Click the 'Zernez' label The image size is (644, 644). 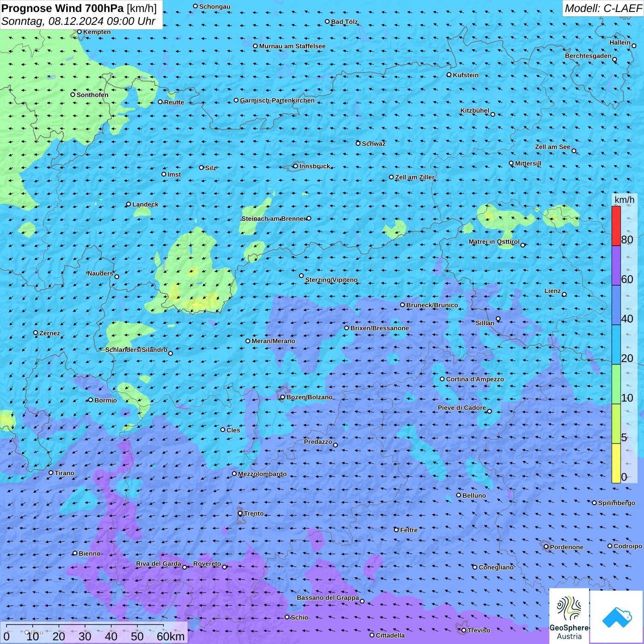(50, 333)
